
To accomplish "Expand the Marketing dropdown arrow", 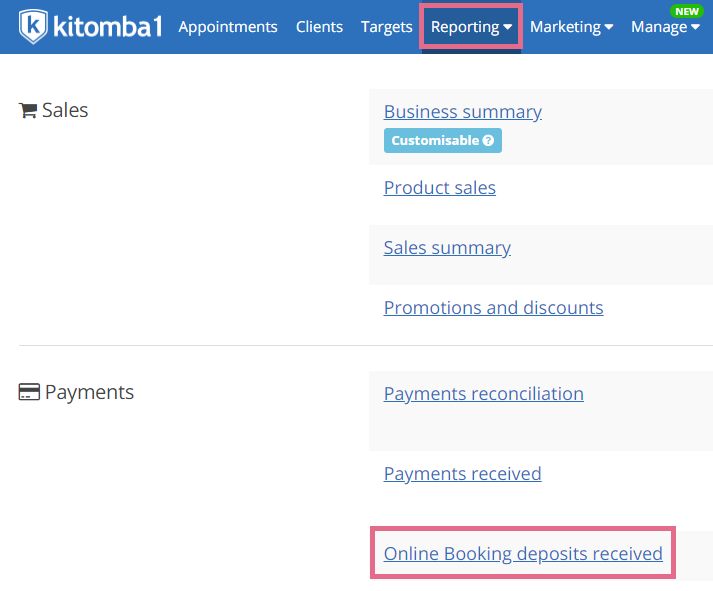I will [609, 27].
